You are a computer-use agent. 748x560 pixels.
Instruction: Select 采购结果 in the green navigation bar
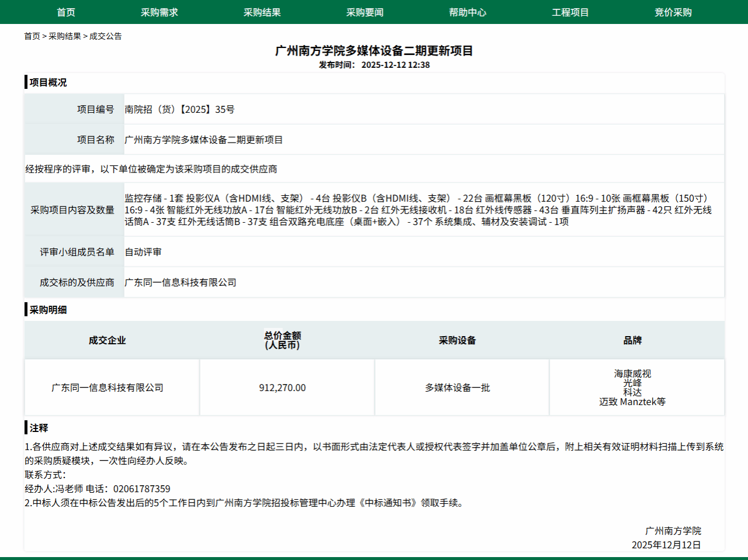[262, 12]
